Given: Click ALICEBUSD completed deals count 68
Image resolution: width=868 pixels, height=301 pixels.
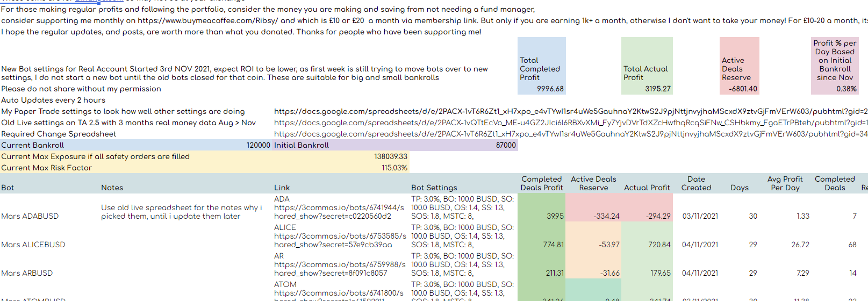Looking at the screenshot, I should click(852, 245).
